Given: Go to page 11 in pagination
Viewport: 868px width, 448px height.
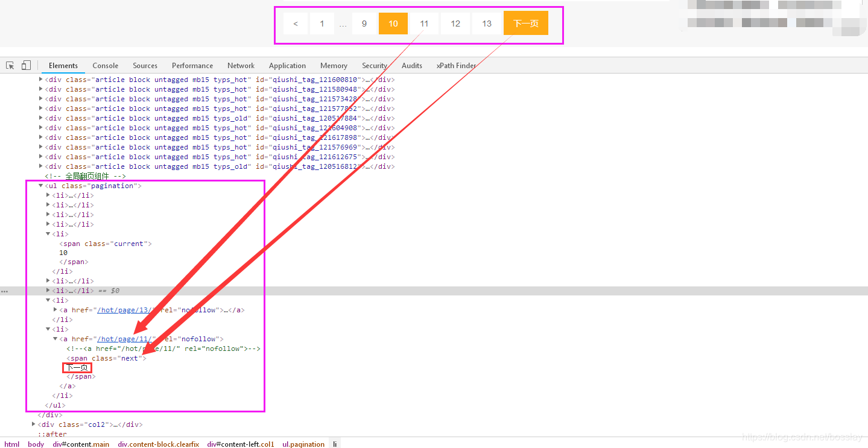Looking at the screenshot, I should coord(425,24).
